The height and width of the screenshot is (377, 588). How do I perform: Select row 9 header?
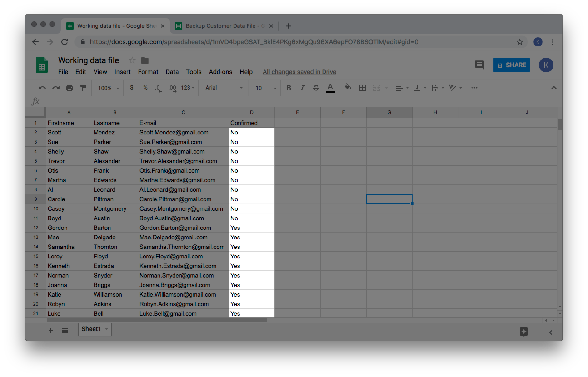(36, 199)
